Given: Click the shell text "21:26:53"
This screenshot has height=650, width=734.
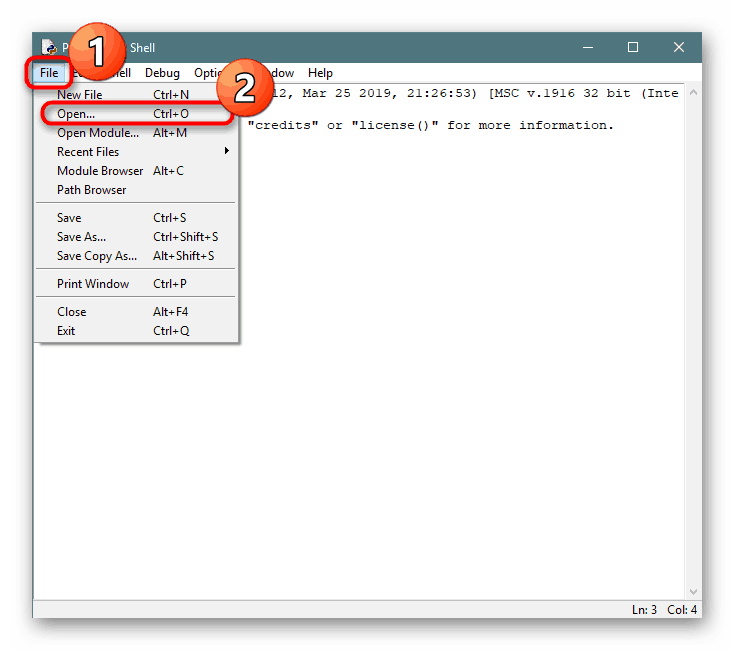Looking at the screenshot, I should pyautogui.click(x=438, y=93).
